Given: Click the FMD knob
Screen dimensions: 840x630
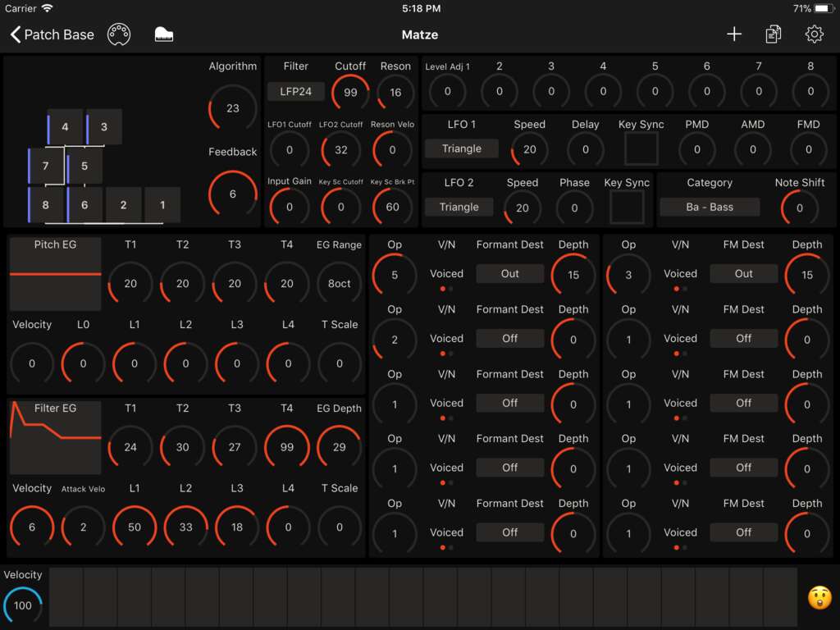Looking at the screenshot, I should [808, 149].
